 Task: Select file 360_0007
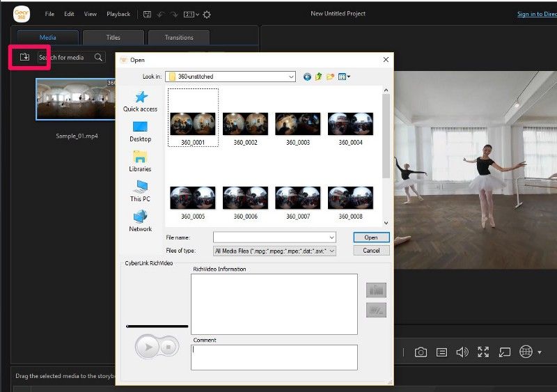[298, 203]
